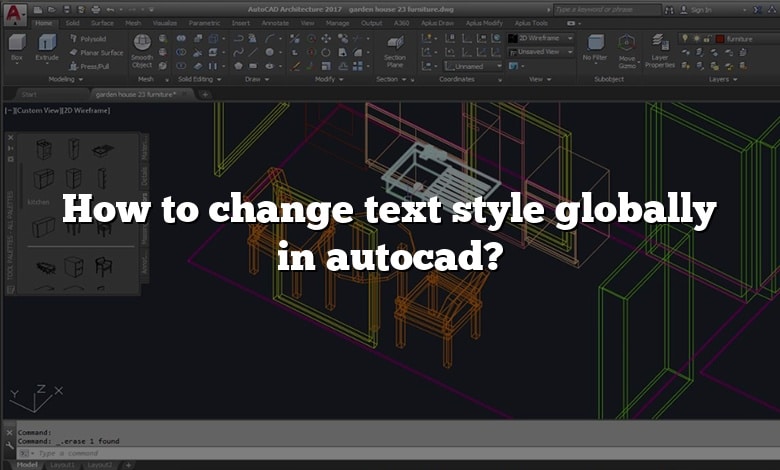Select the Line tool in Draw panel
The image size is (780, 470).
253,52
